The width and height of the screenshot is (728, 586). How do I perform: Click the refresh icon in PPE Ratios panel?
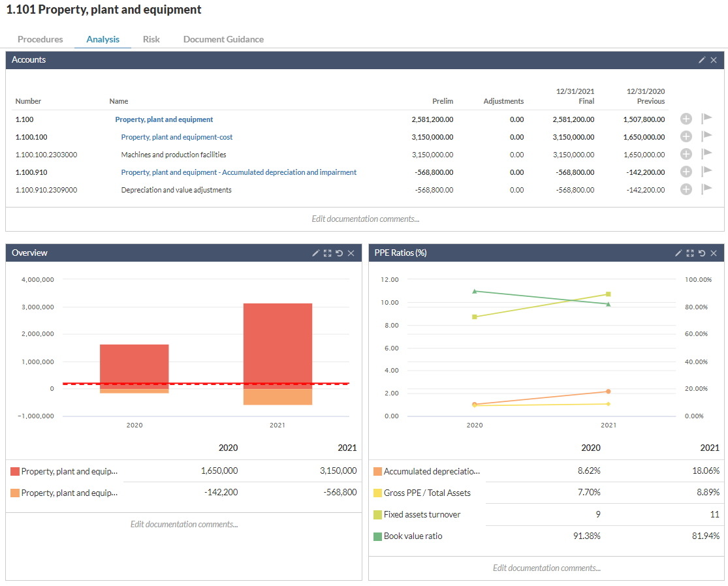pyautogui.click(x=702, y=253)
